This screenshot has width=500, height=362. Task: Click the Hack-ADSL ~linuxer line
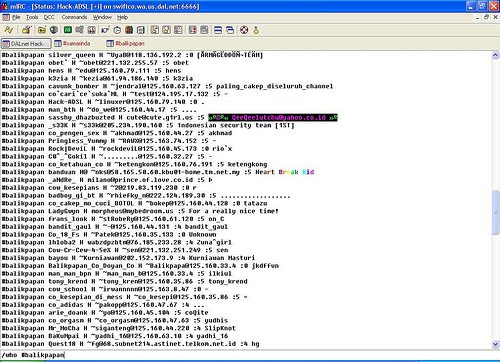103,102
